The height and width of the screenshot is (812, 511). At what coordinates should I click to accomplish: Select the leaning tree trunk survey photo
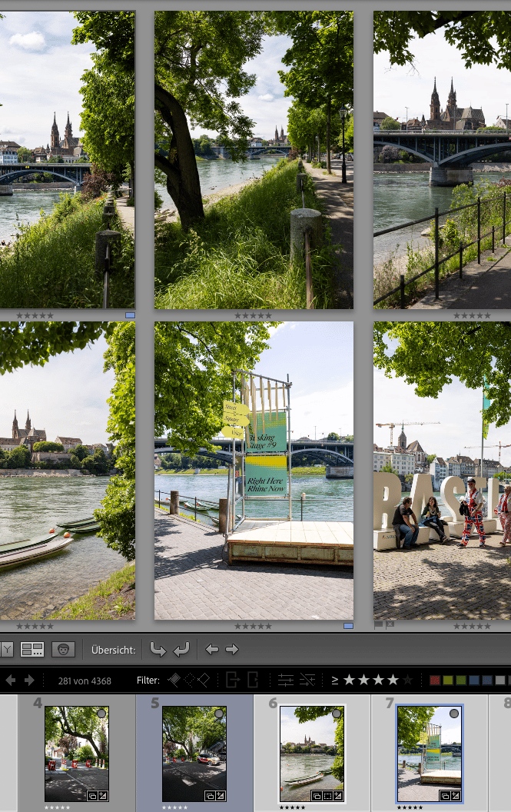click(254, 159)
